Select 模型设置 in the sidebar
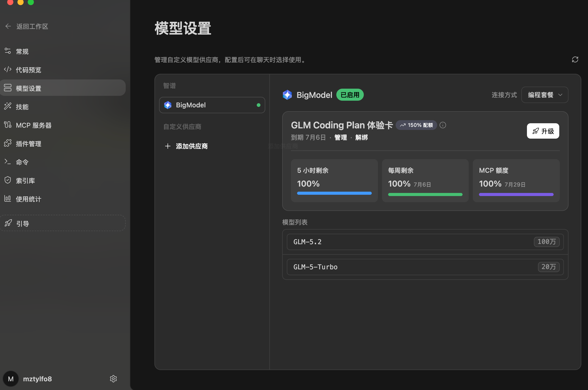The width and height of the screenshot is (588, 390). (x=63, y=88)
